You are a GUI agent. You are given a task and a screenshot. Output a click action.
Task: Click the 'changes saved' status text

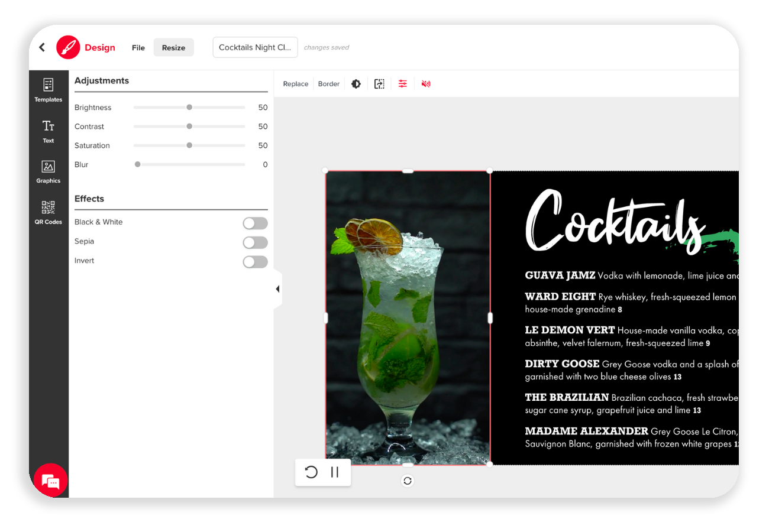(327, 48)
